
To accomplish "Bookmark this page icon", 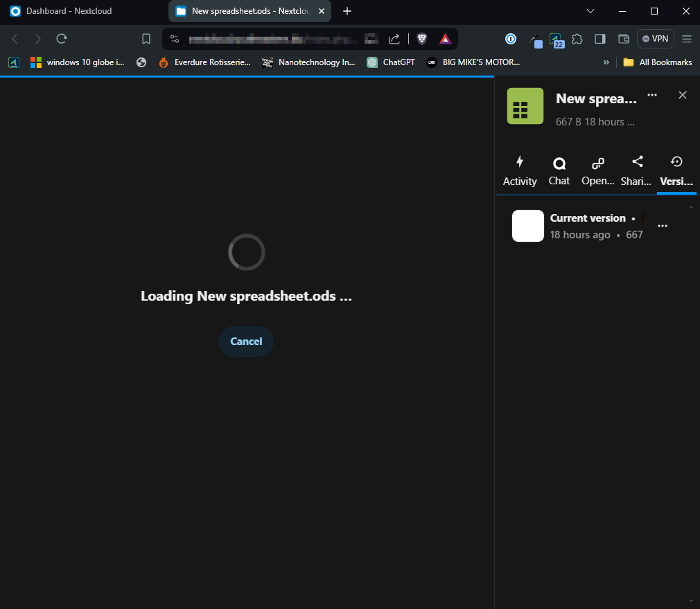I will [146, 39].
